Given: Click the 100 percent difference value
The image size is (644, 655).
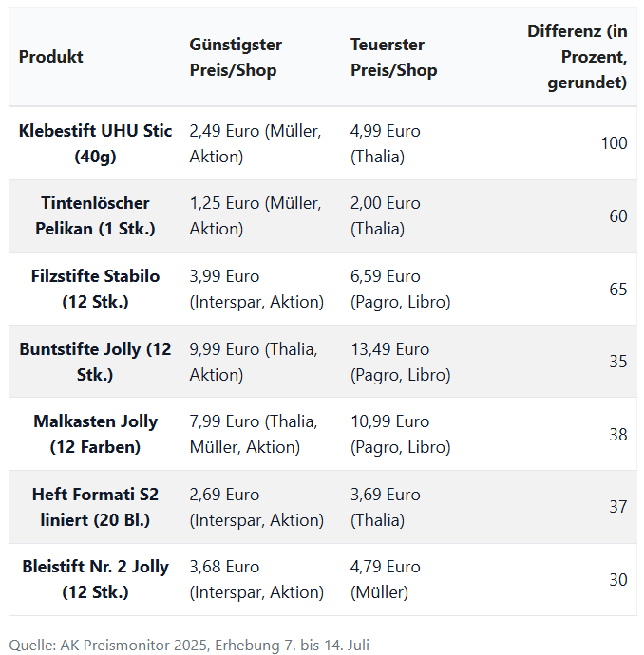Looking at the screenshot, I should pos(614,143).
